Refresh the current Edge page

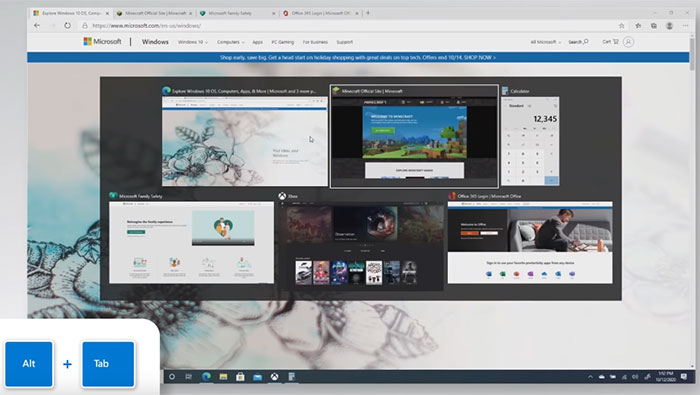[x=67, y=25]
